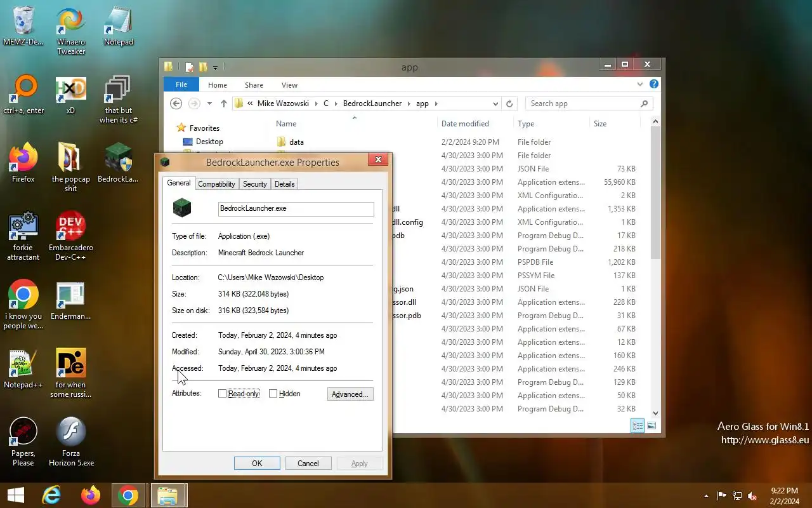This screenshot has width=812, height=508.
Task: Close the BedrockLauncher.exe Properties dialog
Action: [x=378, y=160]
